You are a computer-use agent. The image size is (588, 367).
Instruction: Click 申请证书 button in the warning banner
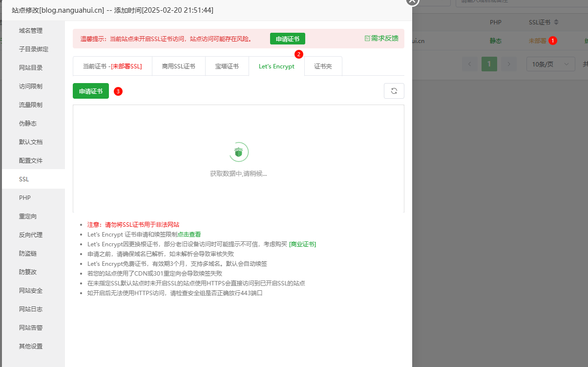point(287,39)
